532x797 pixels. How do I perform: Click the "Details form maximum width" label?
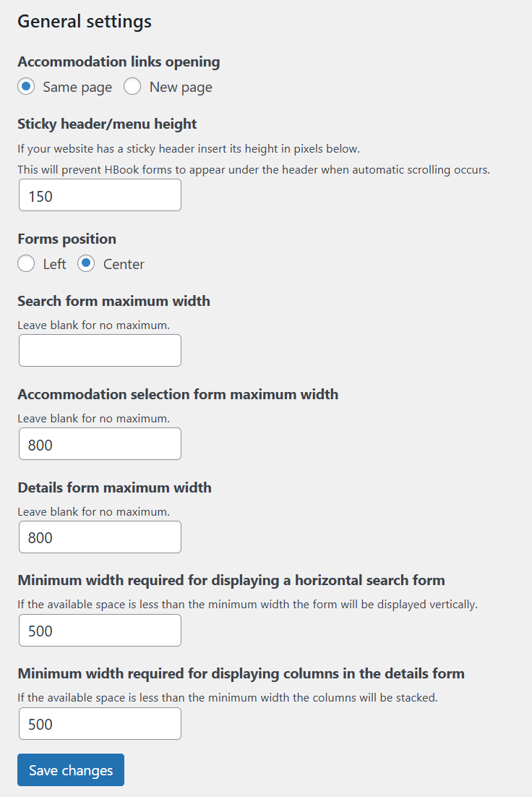(x=114, y=488)
